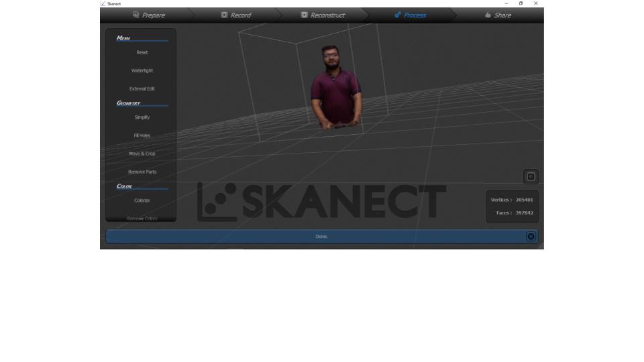Screen dimensions: 644x362
Task: Open the Move & Crop tool
Action: (142, 154)
